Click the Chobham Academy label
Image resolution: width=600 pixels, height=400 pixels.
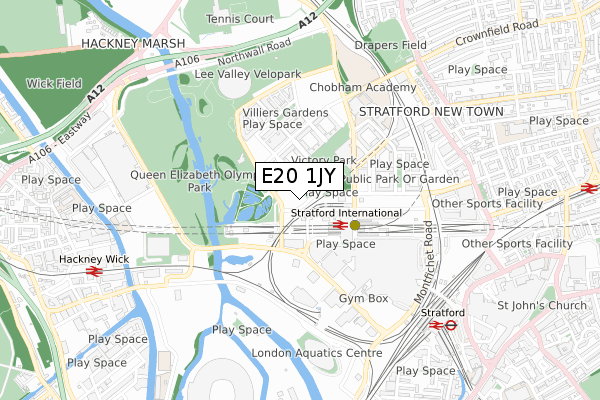tap(362, 87)
